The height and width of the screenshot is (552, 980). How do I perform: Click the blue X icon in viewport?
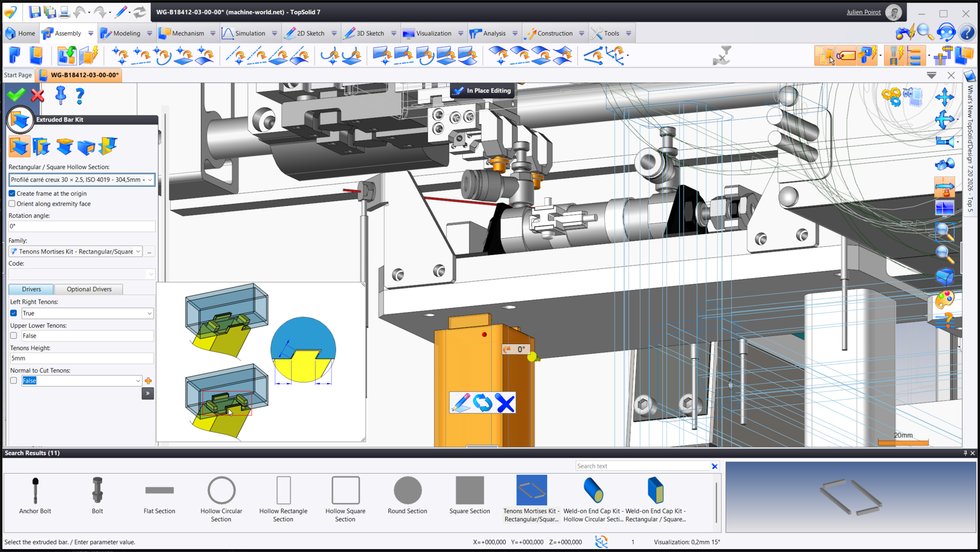(505, 403)
